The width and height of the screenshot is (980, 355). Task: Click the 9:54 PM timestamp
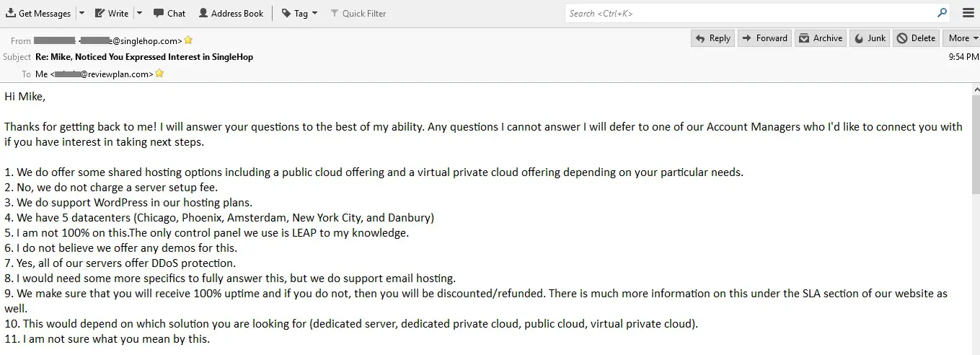tap(963, 57)
